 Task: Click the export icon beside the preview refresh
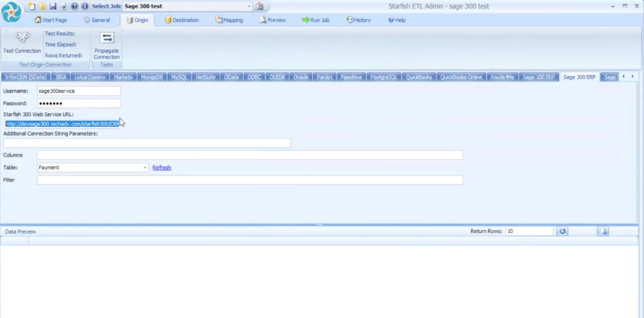[603, 231]
